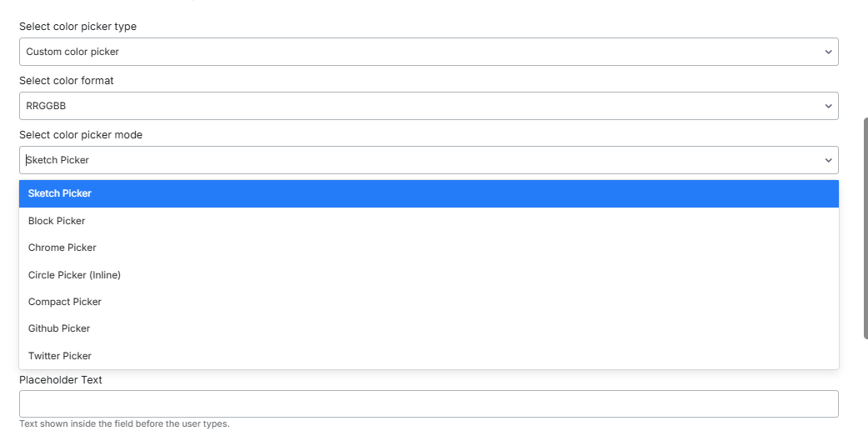This screenshot has height=436, width=868.
Task: Click the "Select color picker mode" label
Action: [81, 135]
